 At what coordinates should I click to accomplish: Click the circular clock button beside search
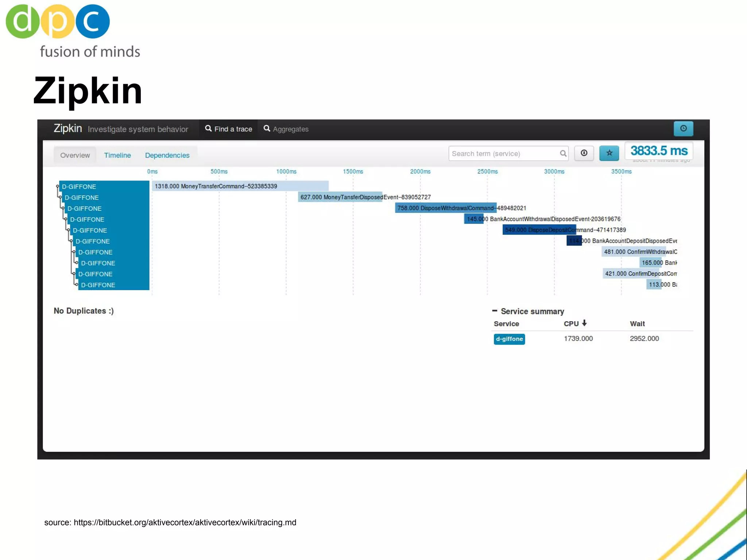[x=584, y=153]
